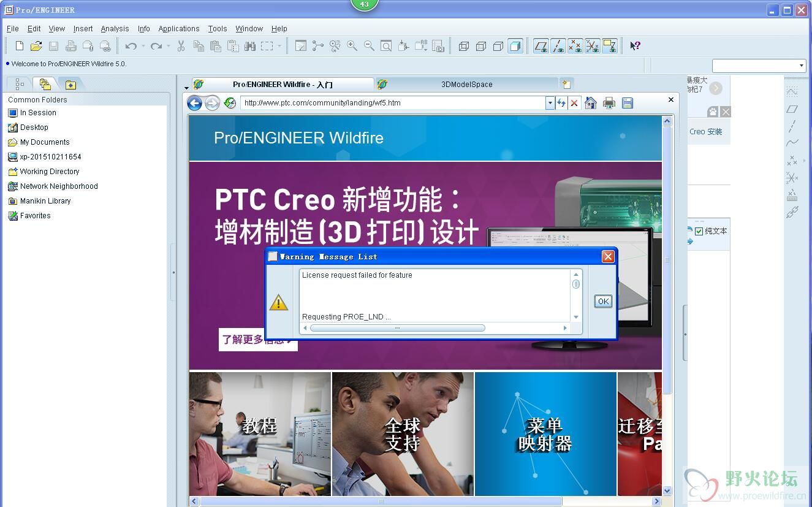812x507 pixels.
Task: Add a new browser tab
Action: coord(566,85)
